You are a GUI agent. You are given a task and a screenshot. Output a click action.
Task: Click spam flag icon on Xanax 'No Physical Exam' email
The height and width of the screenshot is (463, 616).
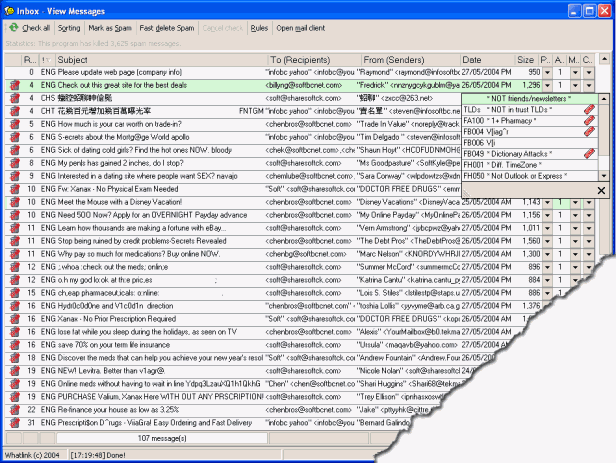point(14,189)
